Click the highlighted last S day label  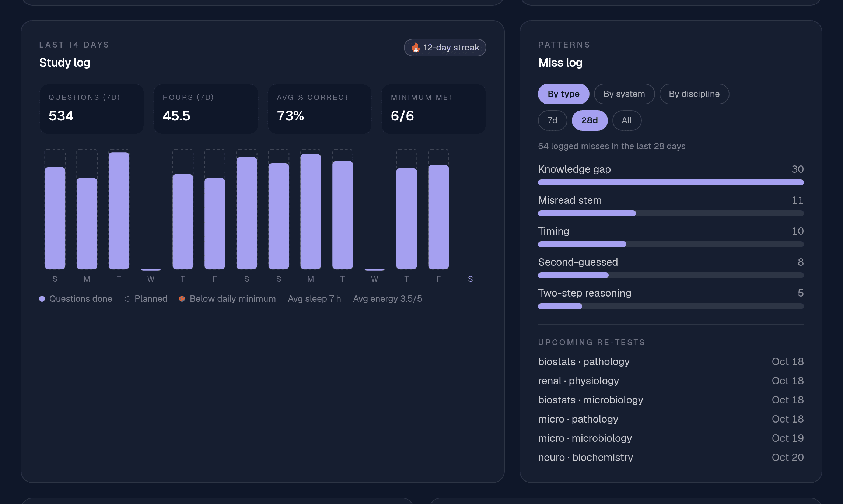pos(470,279)
